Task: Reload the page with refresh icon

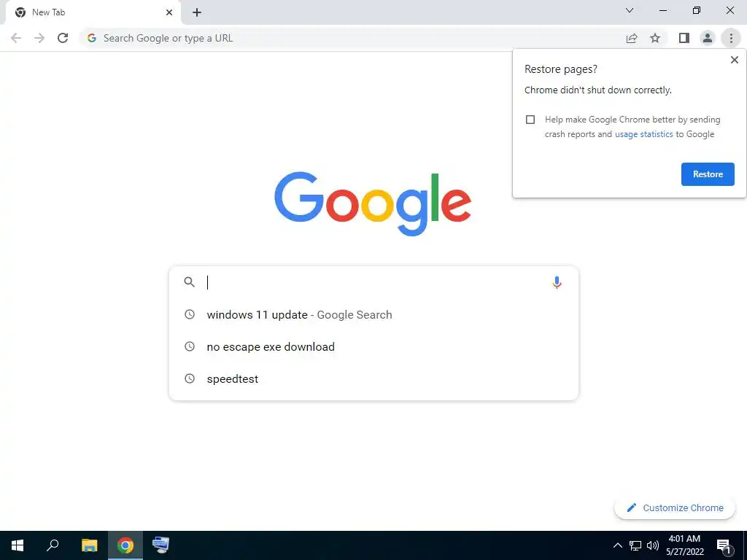Action: pos(63,38)
